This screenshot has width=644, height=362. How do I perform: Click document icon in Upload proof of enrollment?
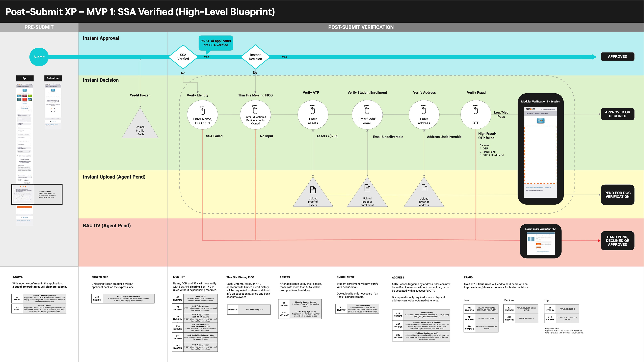point(367,188)
